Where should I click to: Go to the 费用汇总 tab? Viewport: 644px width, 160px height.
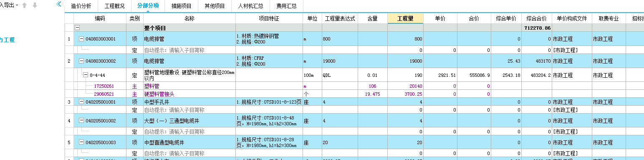pyautogui.click(x=286, y=6)
